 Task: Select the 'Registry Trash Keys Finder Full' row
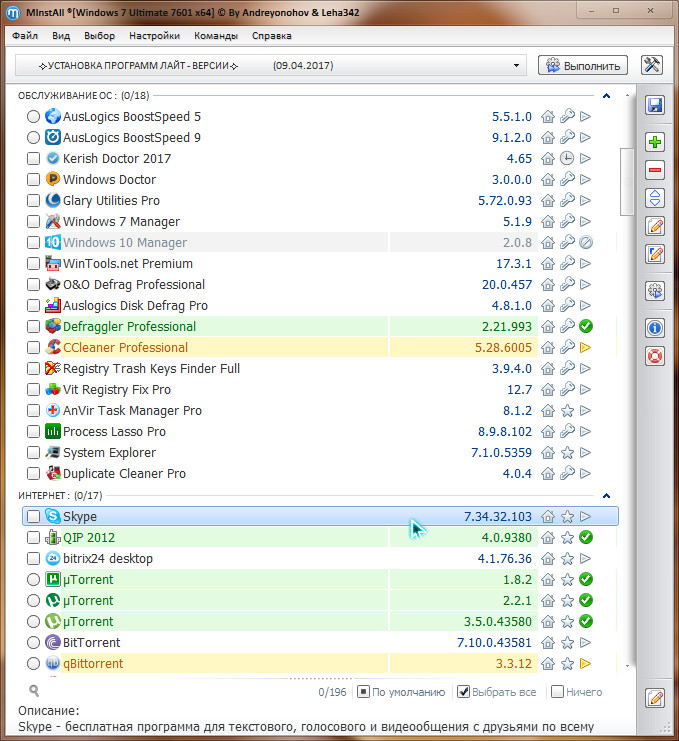coord(319,368)
